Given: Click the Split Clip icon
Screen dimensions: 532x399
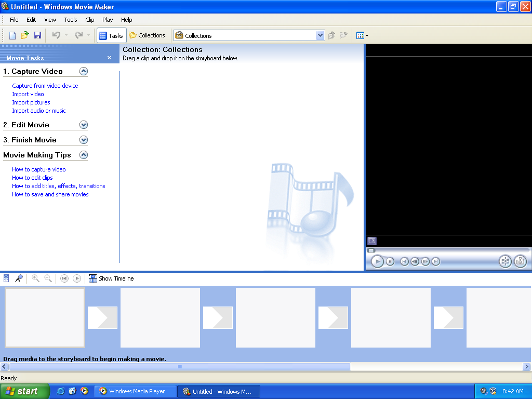Looking at the screenshot, I should pyautogui.click(x=505, y=262).
